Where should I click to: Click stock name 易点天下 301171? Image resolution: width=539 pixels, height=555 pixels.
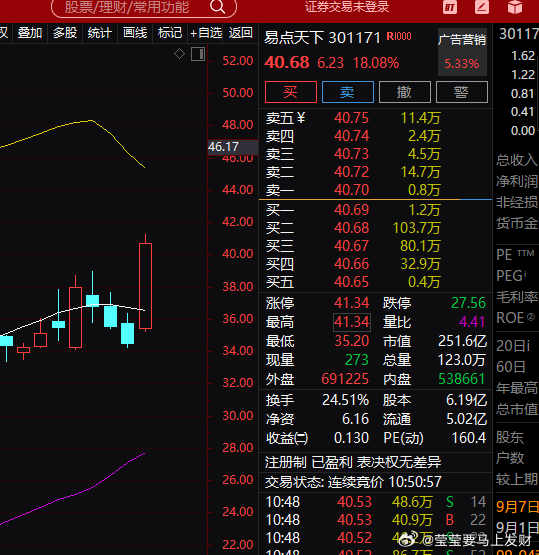tap(322, 38)
